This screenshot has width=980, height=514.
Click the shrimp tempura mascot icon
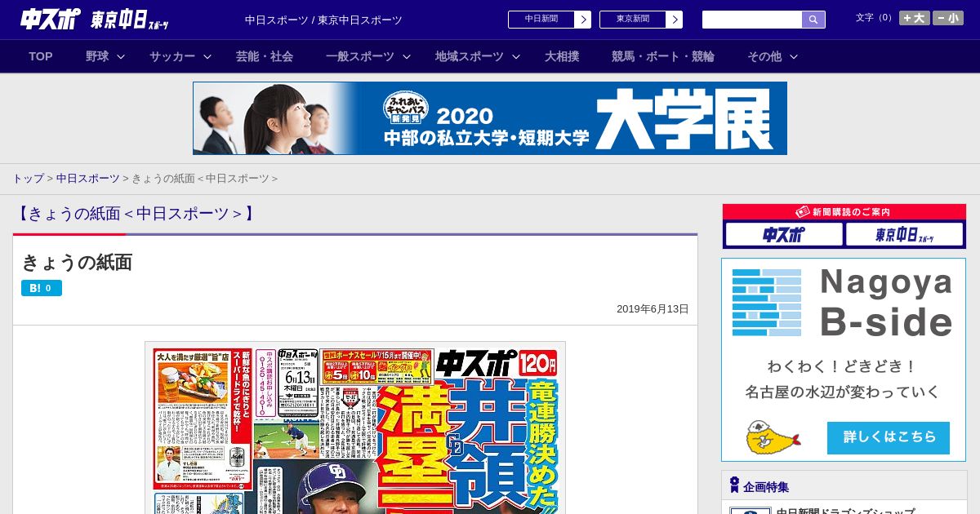773,438
